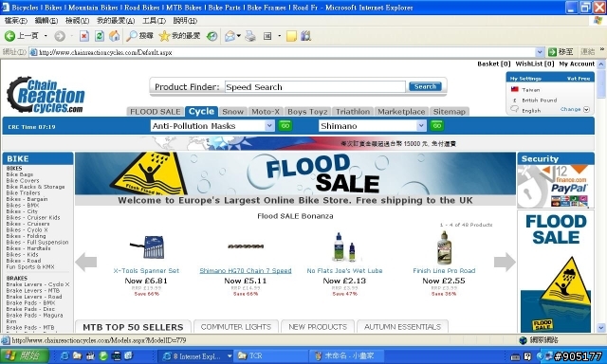Click Go button beside Anti-Pollution Masks
The width and height of the screenshot is (607, 364).
[x=285, y=126]
